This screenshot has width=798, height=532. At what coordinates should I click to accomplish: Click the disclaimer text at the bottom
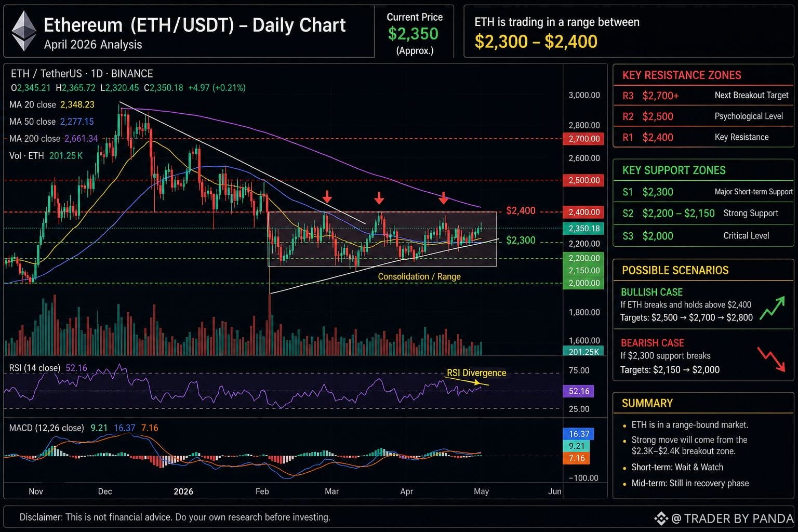coord(175,517)
